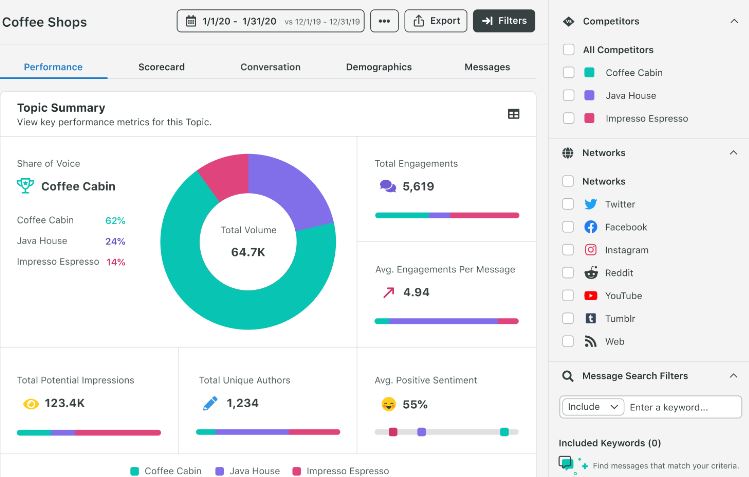Click Java House in chart legend
Image resolution: width=749 pixels, height=477 pixels.
247,471
